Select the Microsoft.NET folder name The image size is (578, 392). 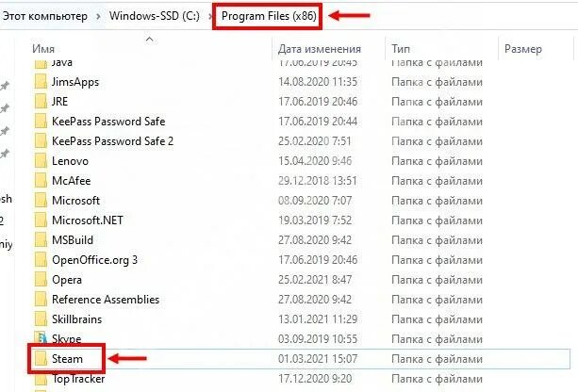tap(88, 220)
